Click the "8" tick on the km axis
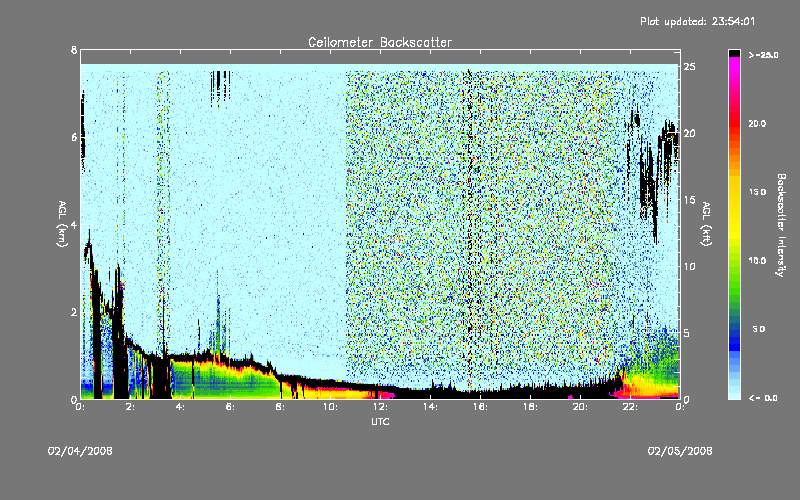The width and height of the screenshot is (800, 500). pyautogui.click(x=74, y=50)
